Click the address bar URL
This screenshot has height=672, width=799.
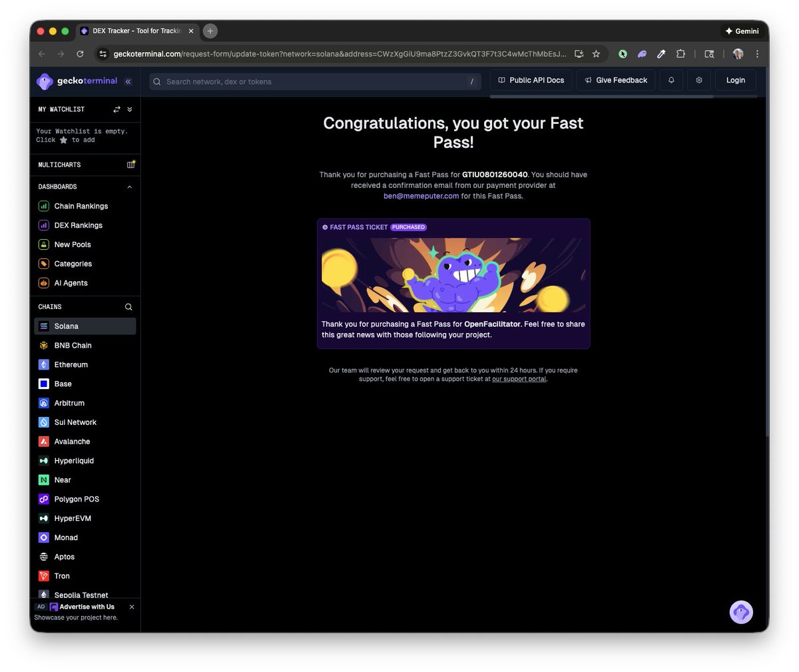(x=340, y=55)
